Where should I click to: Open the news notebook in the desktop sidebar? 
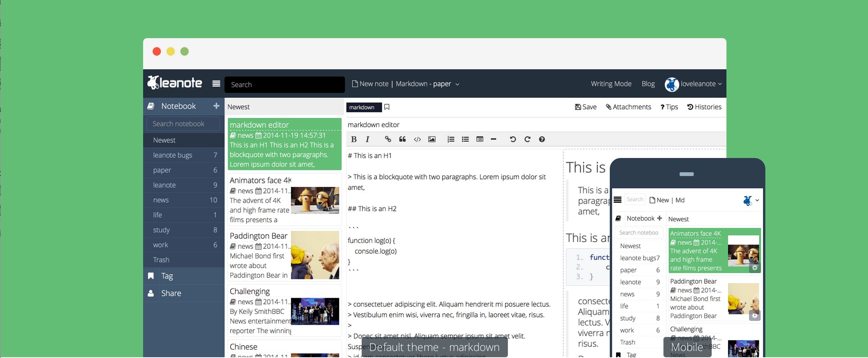pyautogui.click(x=184, y=200)
